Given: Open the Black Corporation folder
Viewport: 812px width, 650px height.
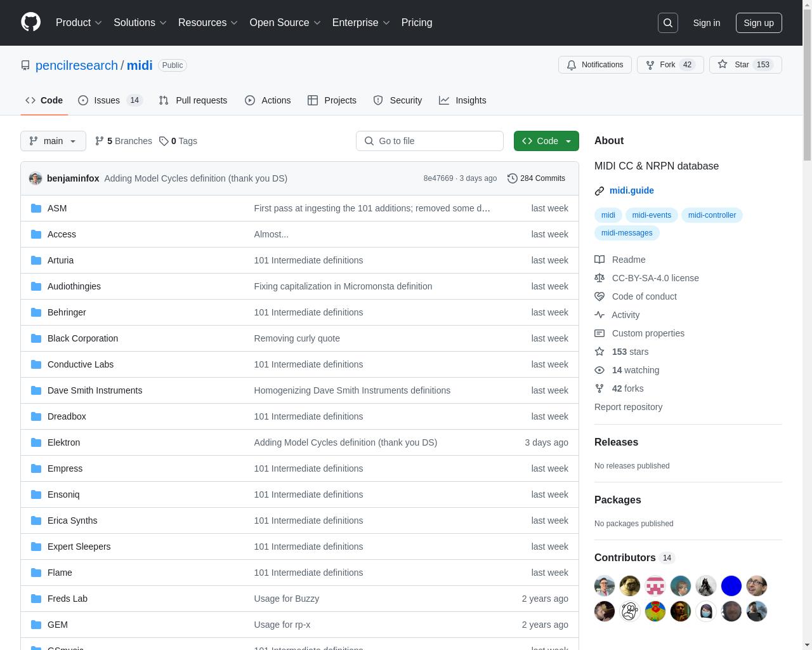Looking at the screenshot, I should click(82, 338).
